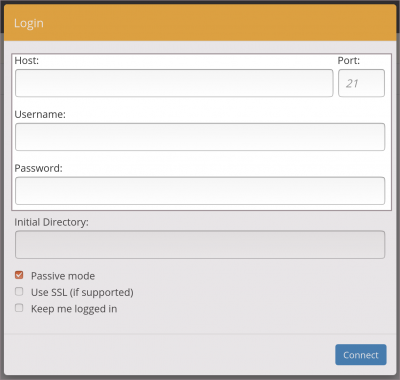The width and height of the screenshot is (400, 380).
Task: Click into the Host input field
Action: [174, 83]
